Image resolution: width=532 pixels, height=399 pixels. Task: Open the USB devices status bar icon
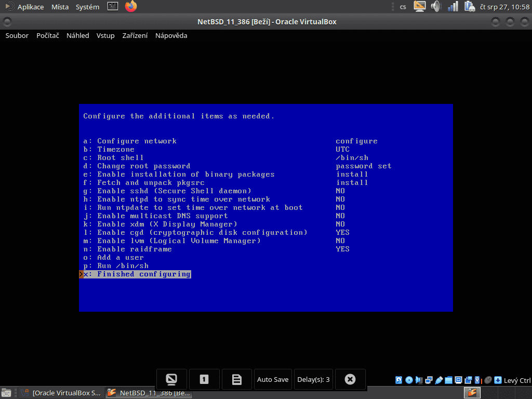point(438,380)
